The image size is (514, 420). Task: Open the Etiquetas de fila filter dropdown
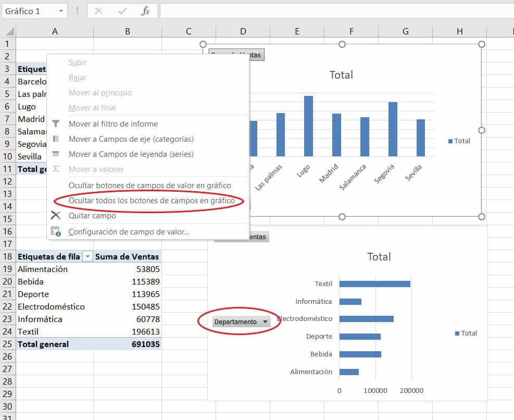pos(87,256)
